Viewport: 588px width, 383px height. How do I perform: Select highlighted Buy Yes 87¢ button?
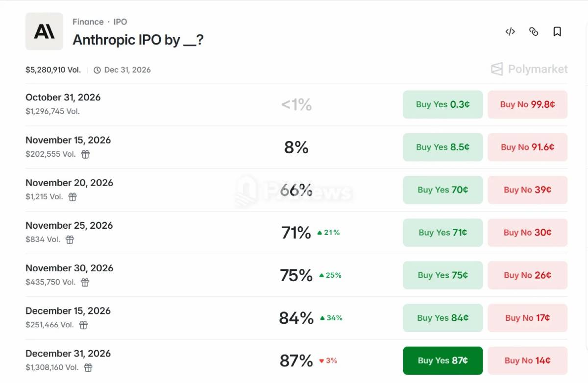coord(443,360)
